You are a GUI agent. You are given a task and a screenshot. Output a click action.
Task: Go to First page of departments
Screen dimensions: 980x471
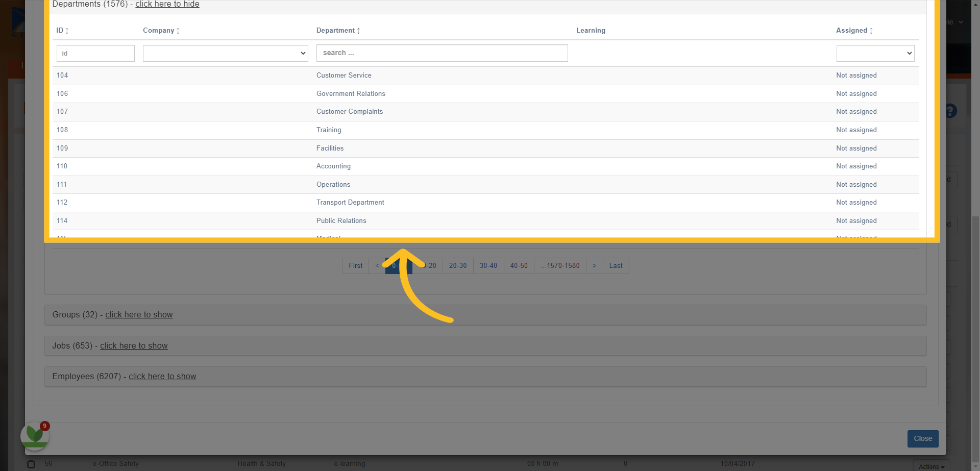tap(356, 266)
